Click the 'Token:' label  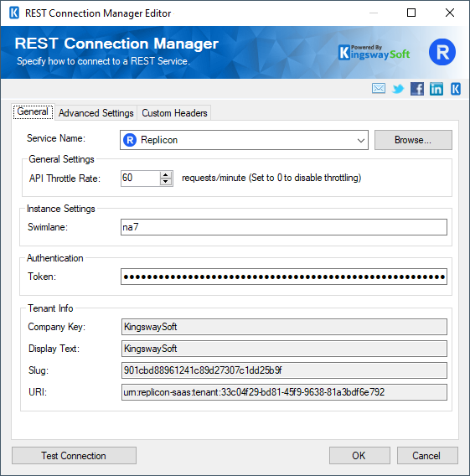tap(42, 277)
